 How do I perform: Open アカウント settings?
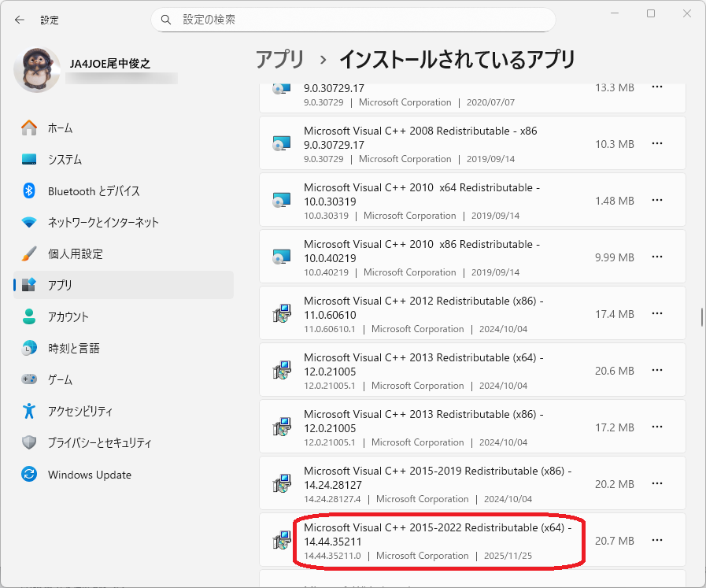pyautogui.click(x=124, y=316)
